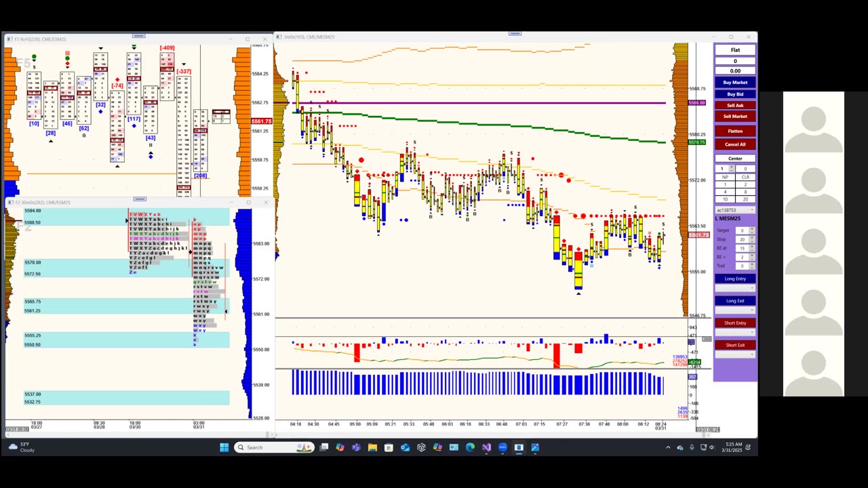Set quantity preset 10
Image resolution: width=868 pixels, height=488 pixels.
(725, 199)
